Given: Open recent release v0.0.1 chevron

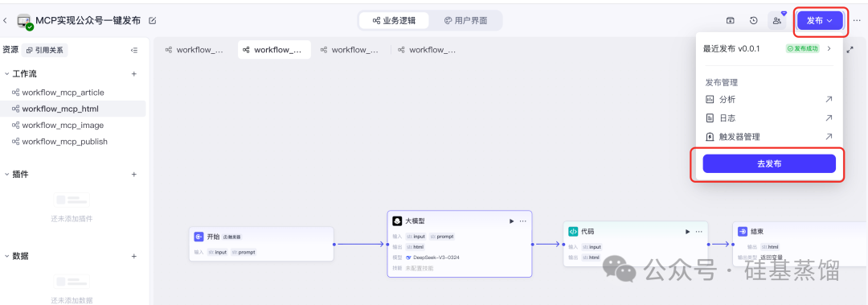Looking at the screenshot, I should tap(829, 49).
